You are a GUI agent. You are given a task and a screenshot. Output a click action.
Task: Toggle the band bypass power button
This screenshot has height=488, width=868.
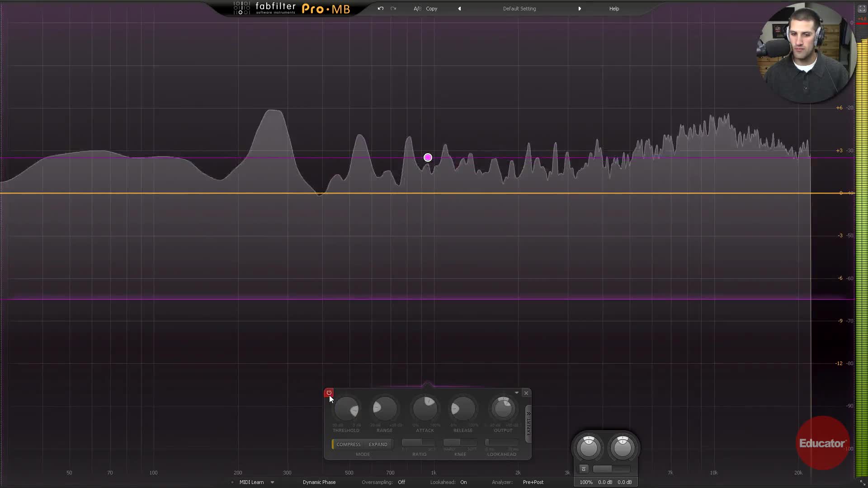point(329,393)
